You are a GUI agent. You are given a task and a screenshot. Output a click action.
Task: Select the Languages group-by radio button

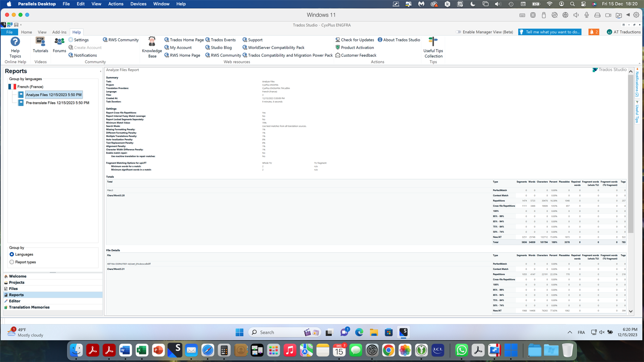point(12,254)
